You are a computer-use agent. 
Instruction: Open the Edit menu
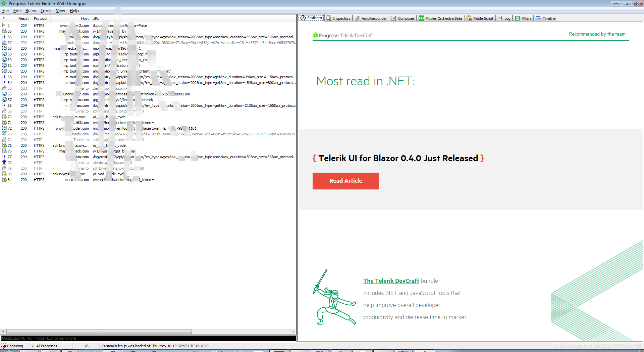pyautogui.click(x=17, y=11)
